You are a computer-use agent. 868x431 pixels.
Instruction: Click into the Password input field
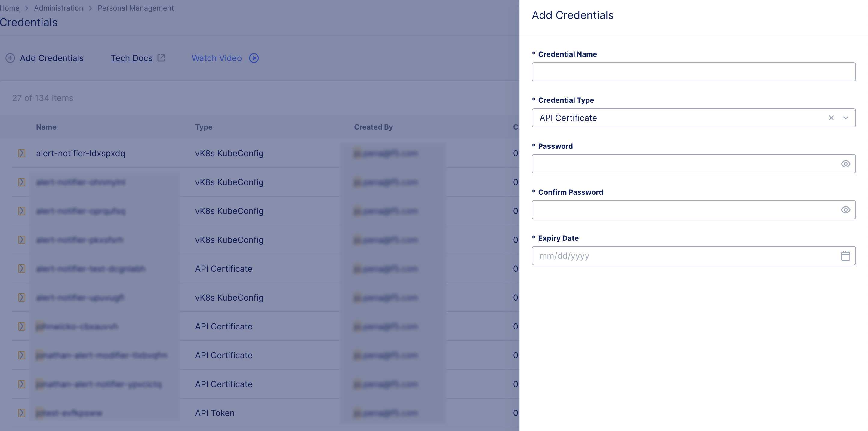tap(694, 164)
